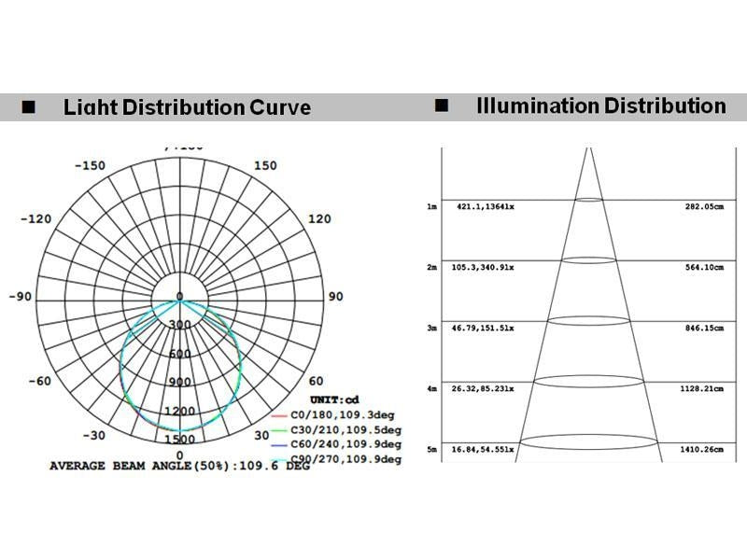
Task: Click the Light Distribution Curve heading
Action: 187,107
